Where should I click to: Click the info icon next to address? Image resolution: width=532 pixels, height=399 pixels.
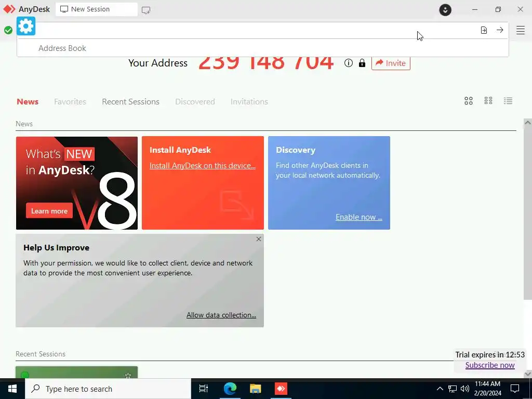click(349, 63)
